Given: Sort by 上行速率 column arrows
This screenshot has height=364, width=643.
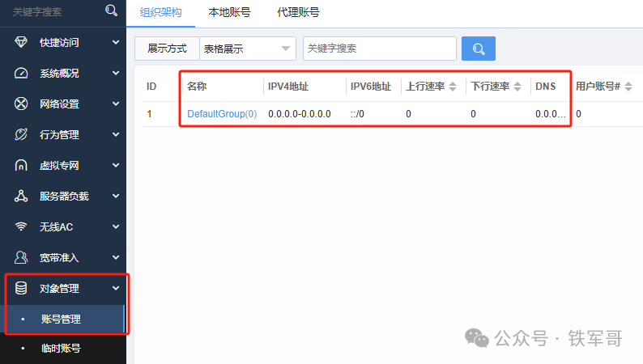Looking at the screenshot, I should click(x=453, y=87).
